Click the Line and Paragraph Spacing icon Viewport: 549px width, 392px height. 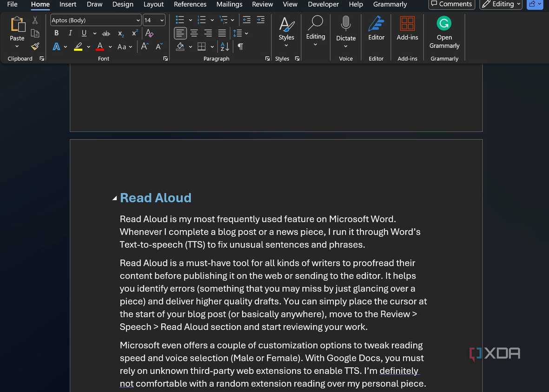pos(238,33)
